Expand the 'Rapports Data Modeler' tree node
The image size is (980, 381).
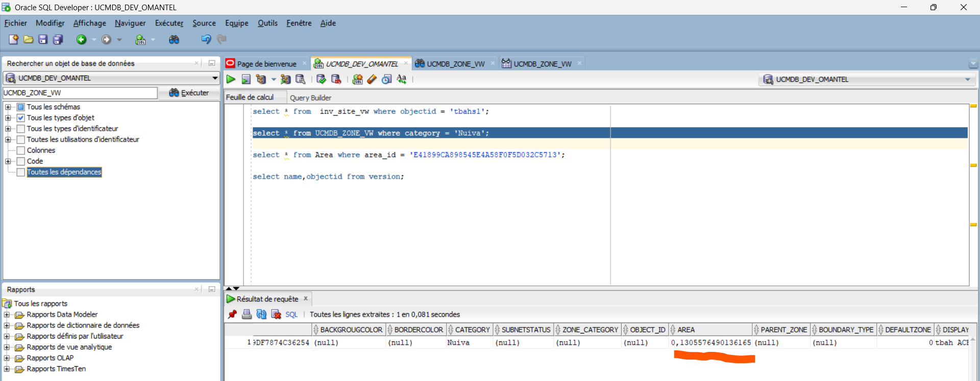tap(7, 315)
